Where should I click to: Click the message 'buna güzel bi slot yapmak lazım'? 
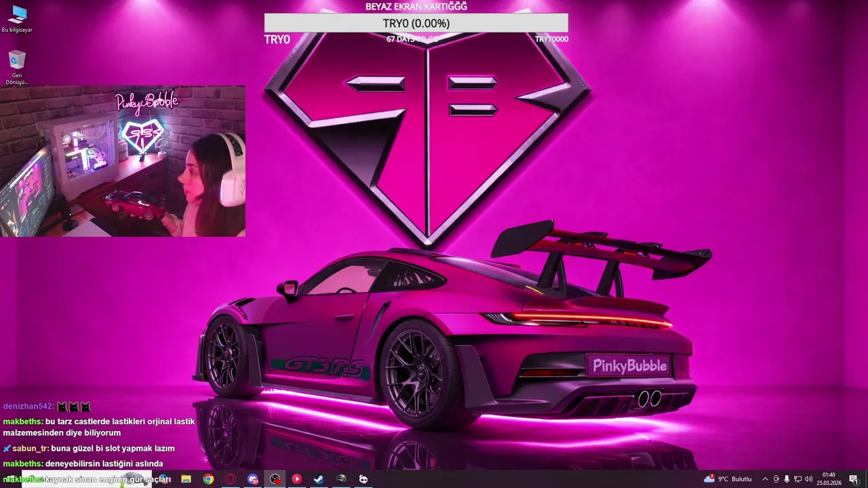click(113, 449)
